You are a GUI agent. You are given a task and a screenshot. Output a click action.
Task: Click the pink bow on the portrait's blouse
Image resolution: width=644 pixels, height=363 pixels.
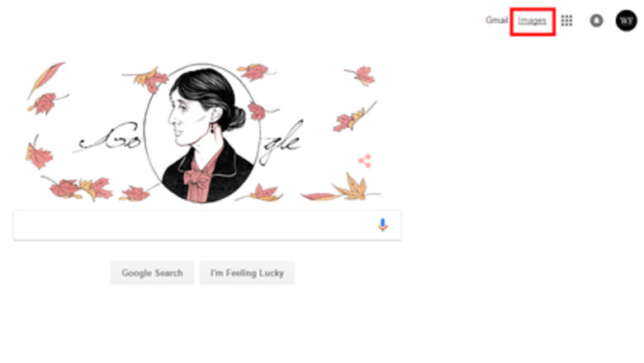pos(198,179)
